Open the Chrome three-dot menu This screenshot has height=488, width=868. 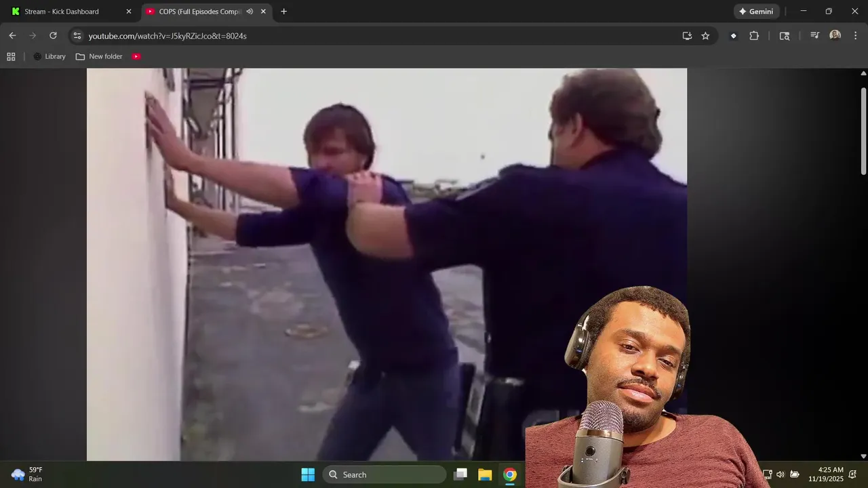click(854, 36)
